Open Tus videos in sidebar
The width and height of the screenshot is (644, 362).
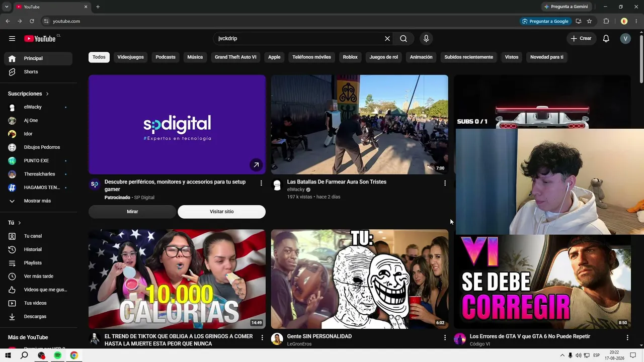(x=38, y=303)
